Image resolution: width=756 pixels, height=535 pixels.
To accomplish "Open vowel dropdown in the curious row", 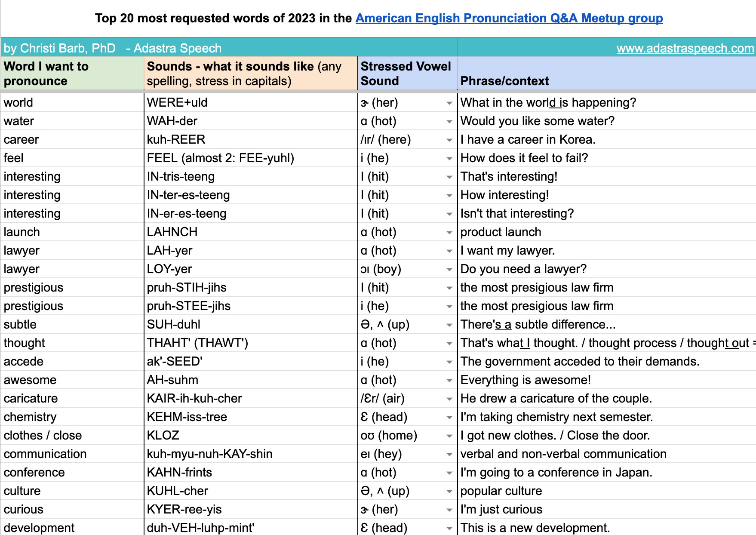I will point(449,510).
